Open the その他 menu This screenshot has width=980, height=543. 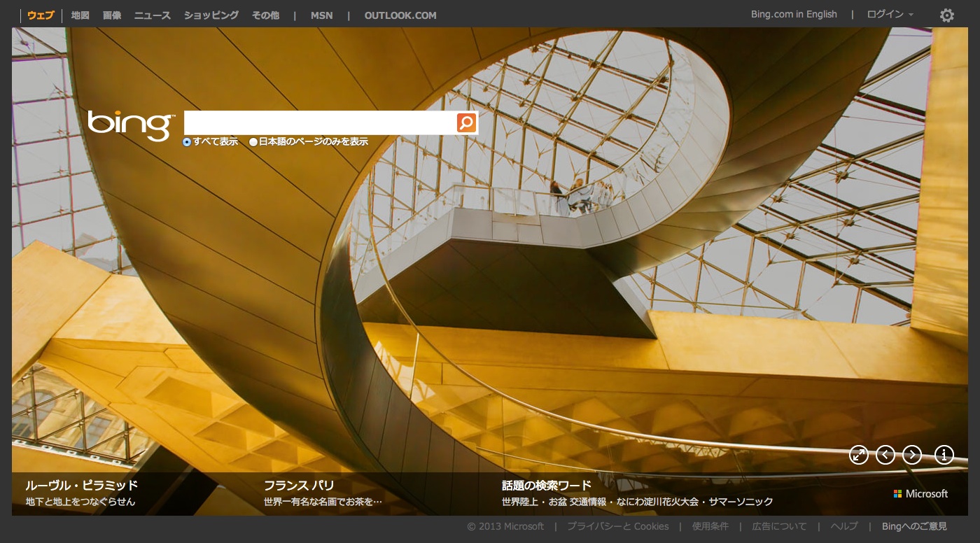point(265,15)
